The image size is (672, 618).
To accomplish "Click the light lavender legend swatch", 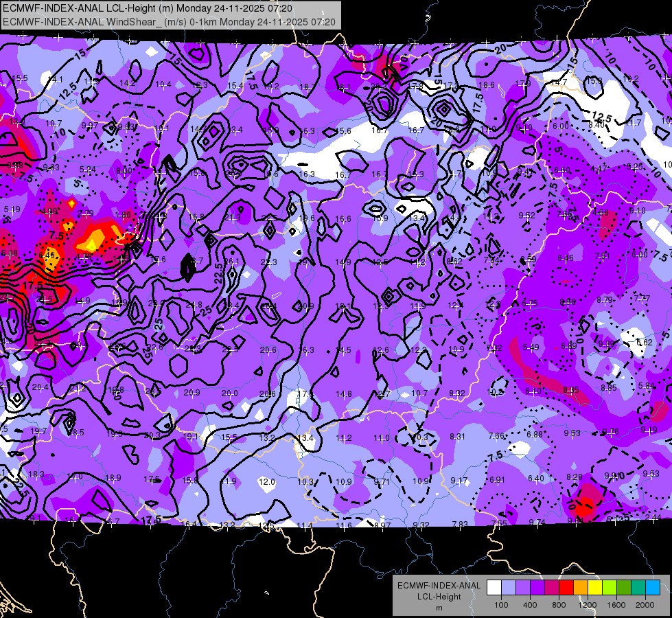I will 509,588.
